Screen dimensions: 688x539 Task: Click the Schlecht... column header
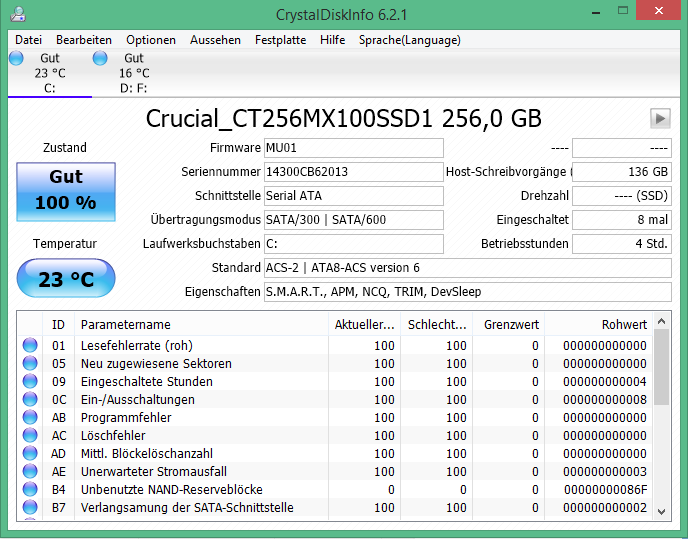[437, 324]
